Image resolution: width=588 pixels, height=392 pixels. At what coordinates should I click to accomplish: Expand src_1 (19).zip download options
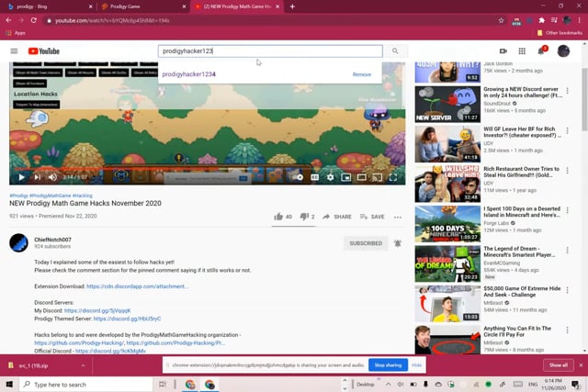[83, 365]
